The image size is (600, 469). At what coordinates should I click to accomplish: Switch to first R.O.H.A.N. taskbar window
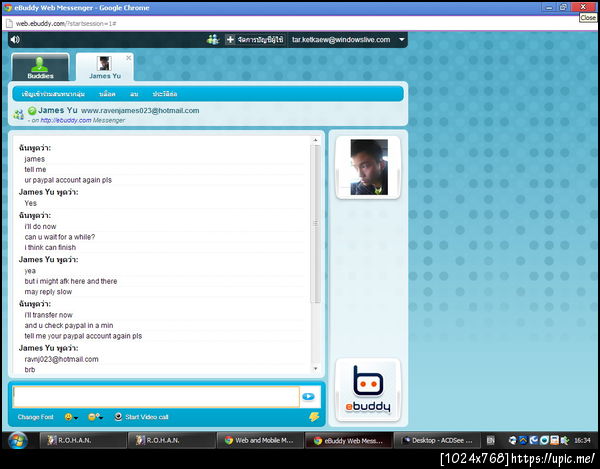tap(83, 440)
